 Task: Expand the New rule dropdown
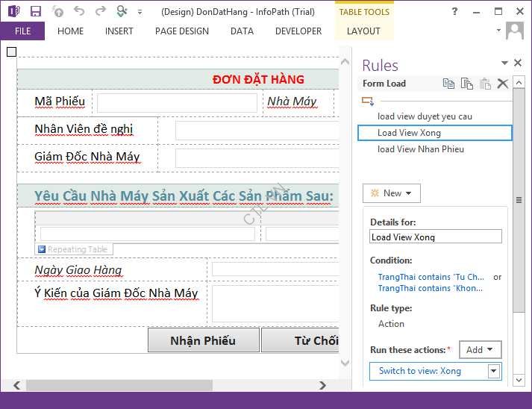[x=392, y=193]
